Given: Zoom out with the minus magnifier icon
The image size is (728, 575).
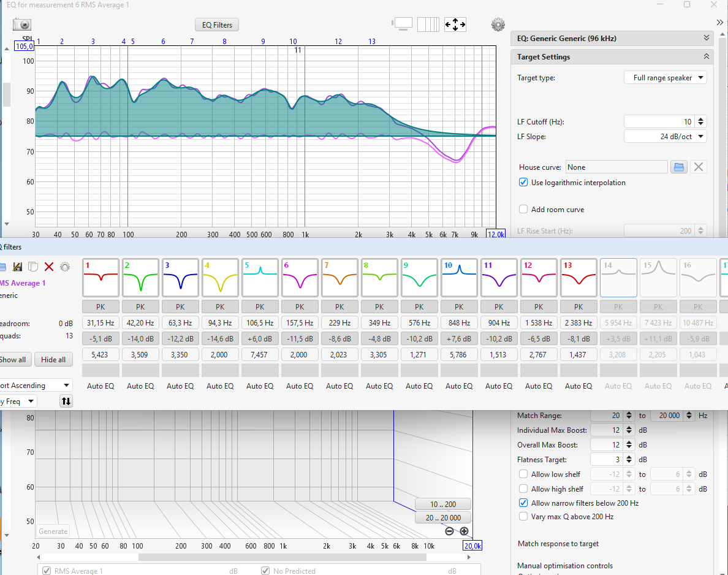Looking at the screenshot, I should point(449,531).
